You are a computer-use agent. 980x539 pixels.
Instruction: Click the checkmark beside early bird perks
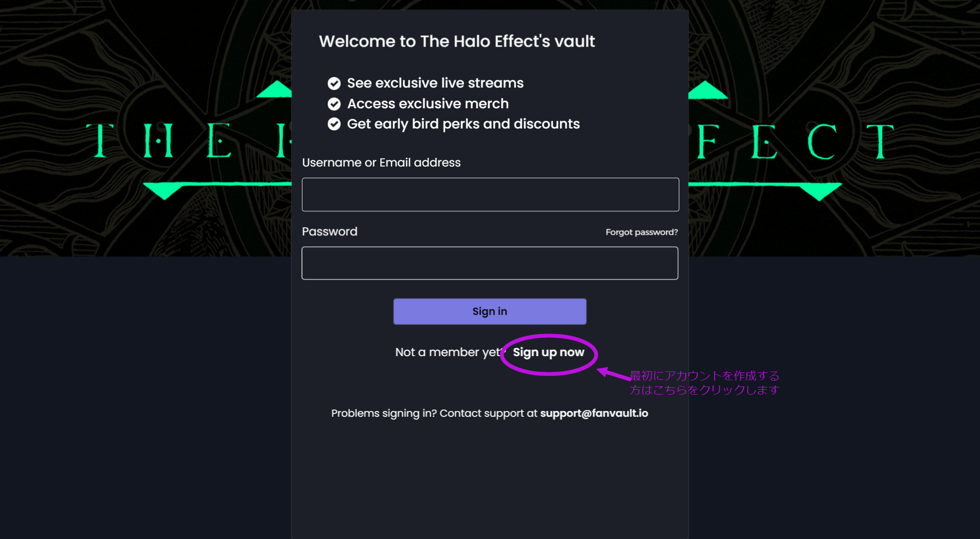334,124
